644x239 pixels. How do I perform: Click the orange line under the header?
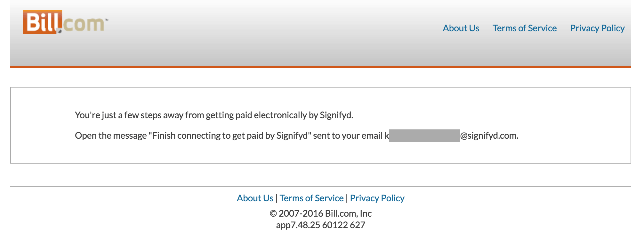click(321, 67)
